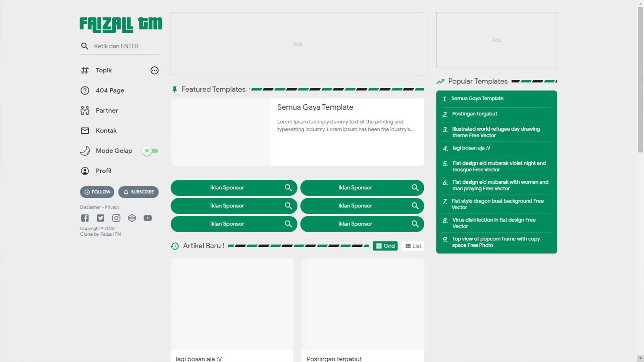Expand Topik with three-dots circle
Viewport: 644px width, 362px height.
click(x=154, y=70)
